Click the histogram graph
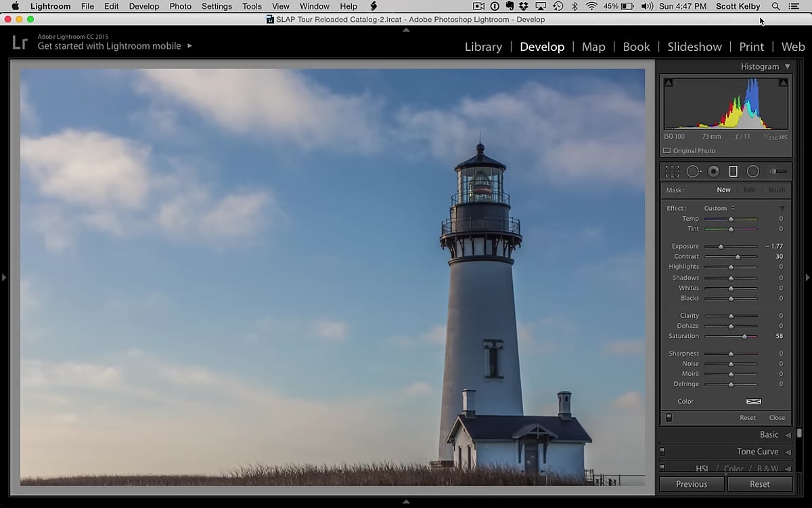Screen dimensions: 812x508 pos(725,103)
